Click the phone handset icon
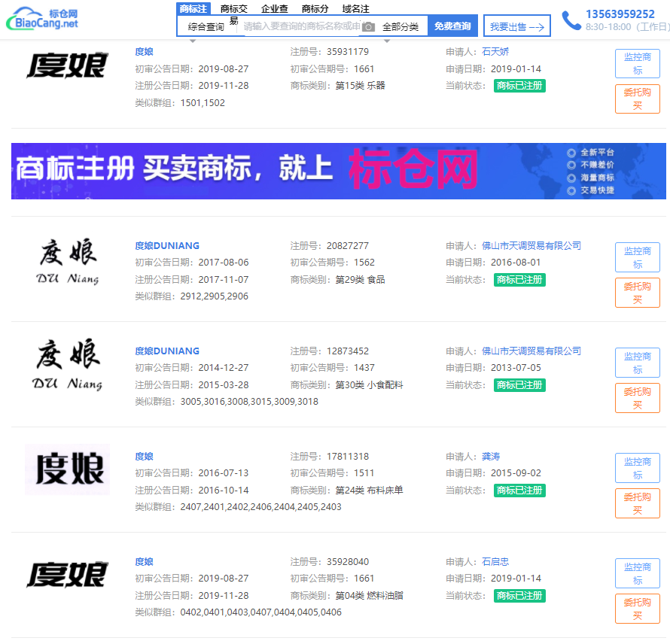This screenshot has height=644, width=670. point(571,20)
